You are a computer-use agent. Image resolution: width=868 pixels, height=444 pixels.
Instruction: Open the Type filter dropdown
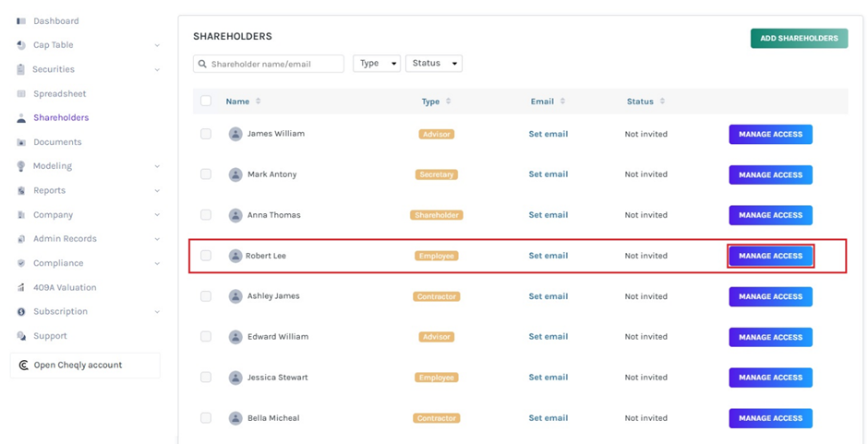(377, 64)
